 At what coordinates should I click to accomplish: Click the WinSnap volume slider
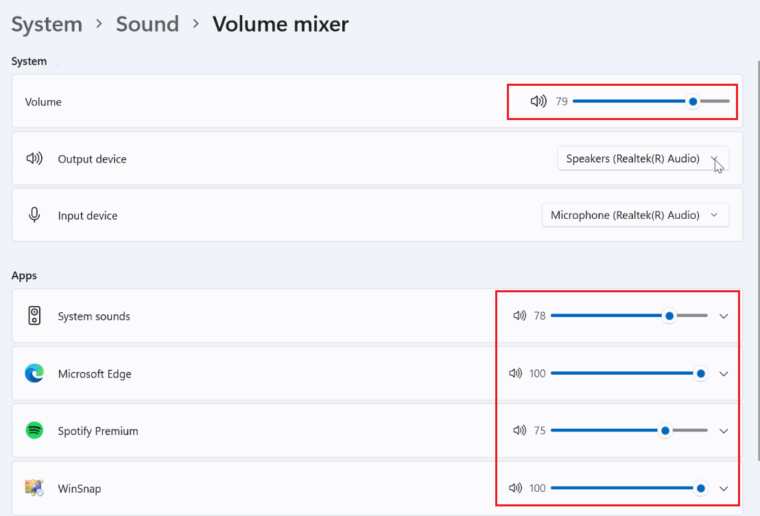coord(629,488)
